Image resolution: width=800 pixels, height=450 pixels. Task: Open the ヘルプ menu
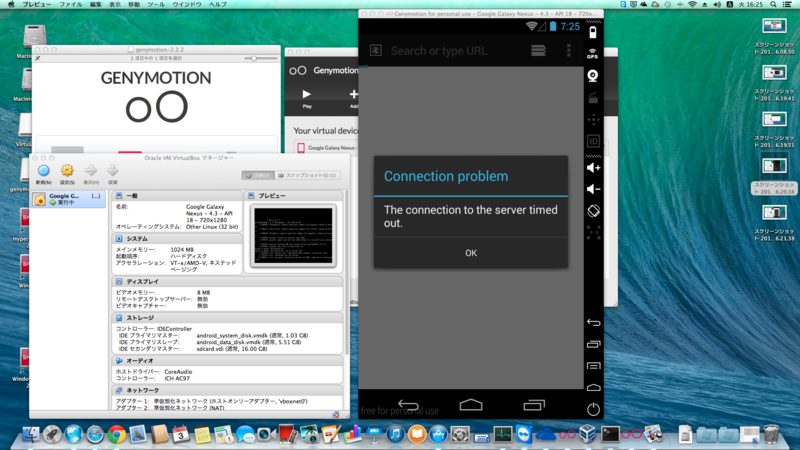coord(218,4)
